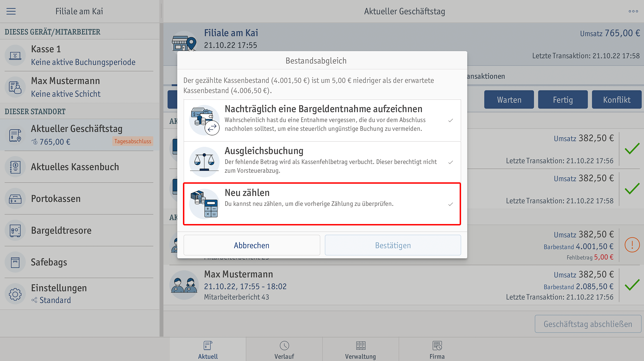Click the Neu zählen calculator icon
This screenshot has height=361, width=644.
click(x=204, y=204)
